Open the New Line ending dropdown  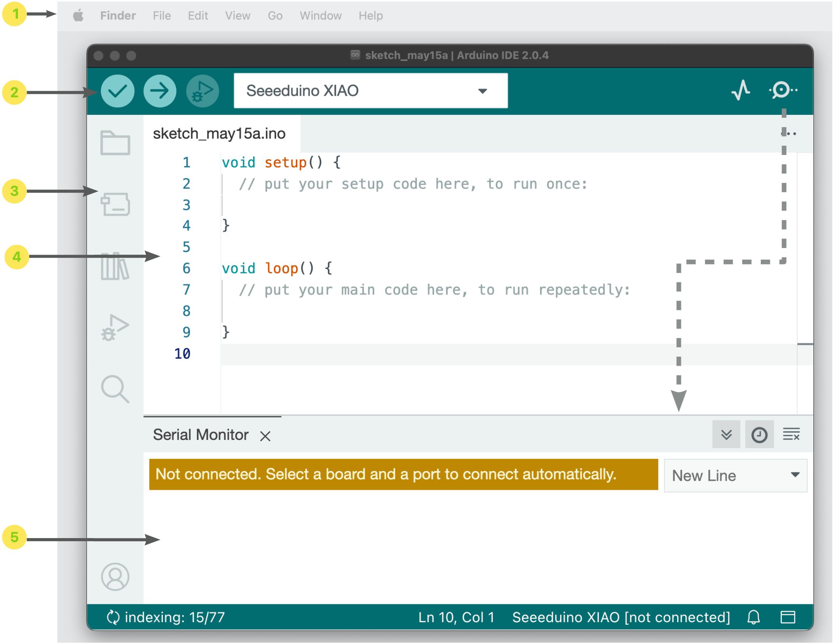click(735, 475)
